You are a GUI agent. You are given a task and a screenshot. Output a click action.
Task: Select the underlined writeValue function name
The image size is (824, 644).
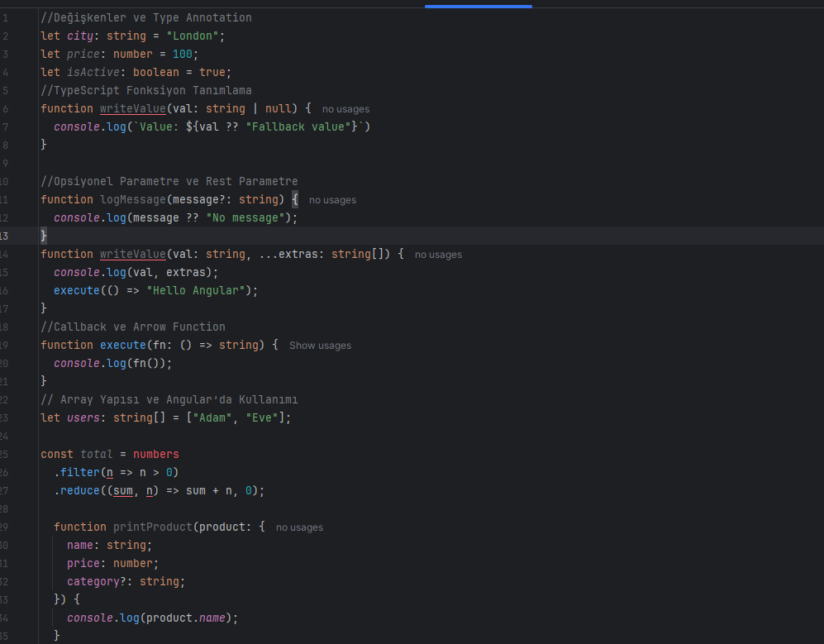pos(133,108)
